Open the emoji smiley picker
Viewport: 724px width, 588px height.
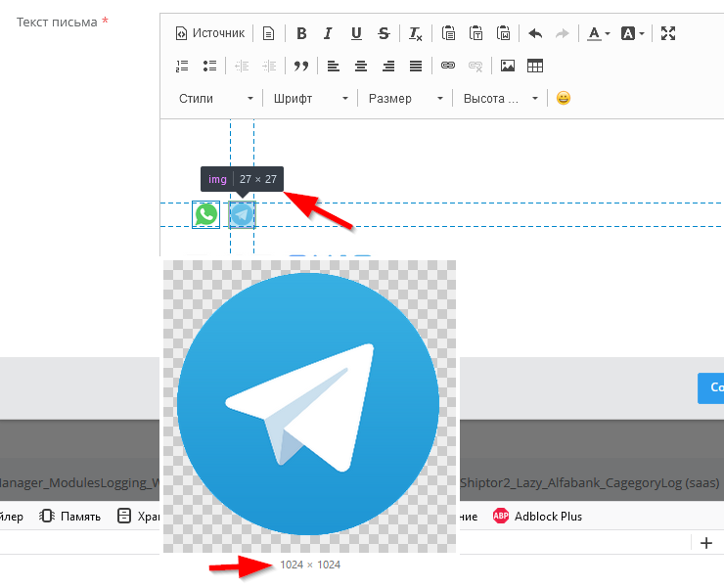point(564,98)
